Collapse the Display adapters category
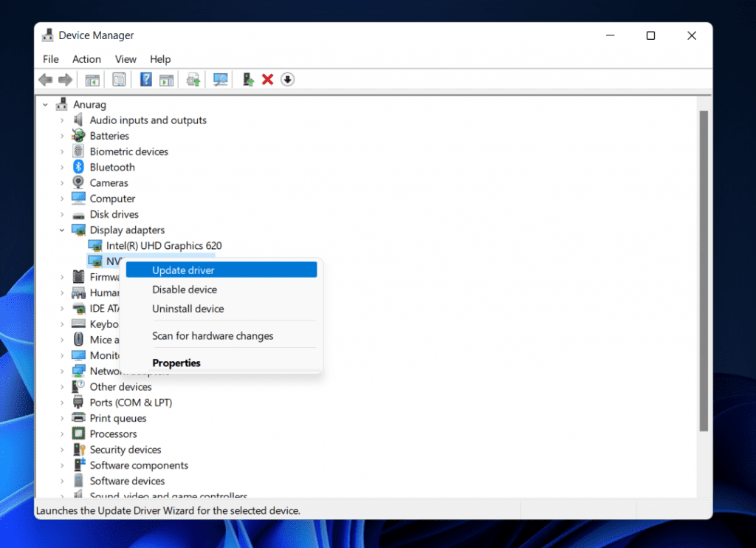 coord(63,230)
